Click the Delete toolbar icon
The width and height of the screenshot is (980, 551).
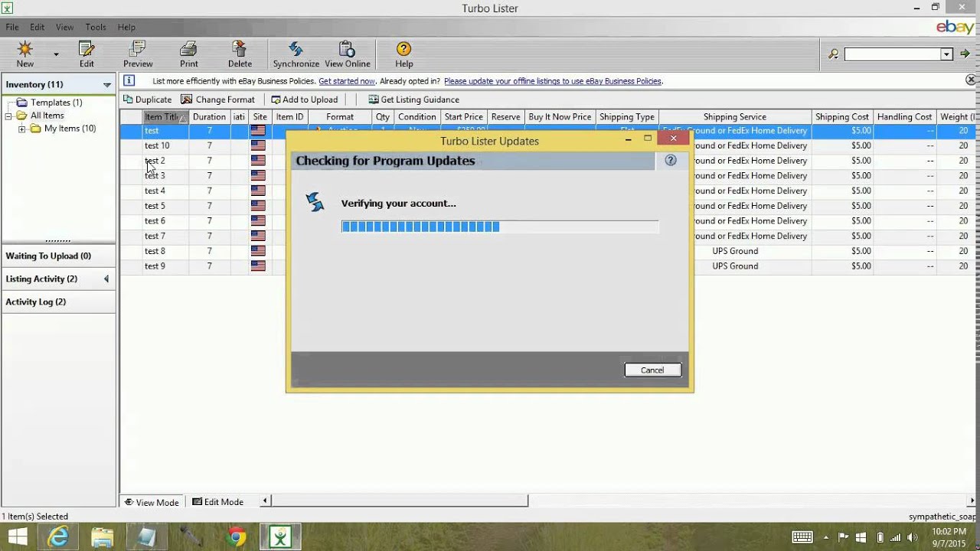240,54
